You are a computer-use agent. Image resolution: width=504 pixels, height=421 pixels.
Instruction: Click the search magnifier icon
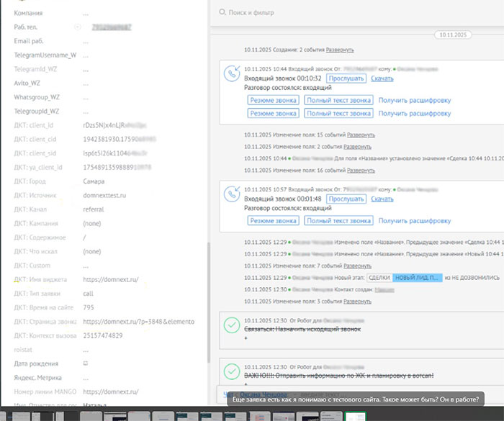[x=222, y=12]
